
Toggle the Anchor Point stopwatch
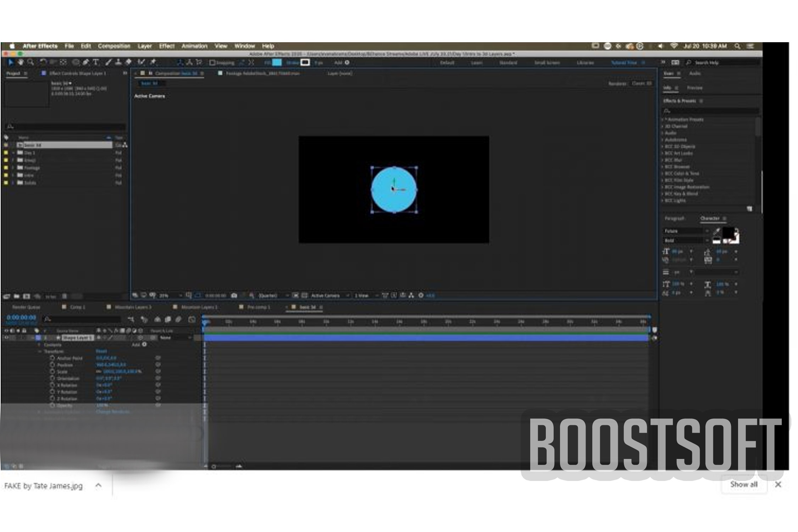tap(52, 358)
